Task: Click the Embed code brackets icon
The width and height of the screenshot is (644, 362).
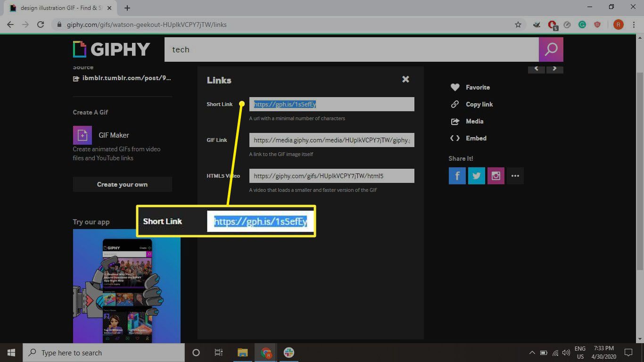Action: click(455, 138)
